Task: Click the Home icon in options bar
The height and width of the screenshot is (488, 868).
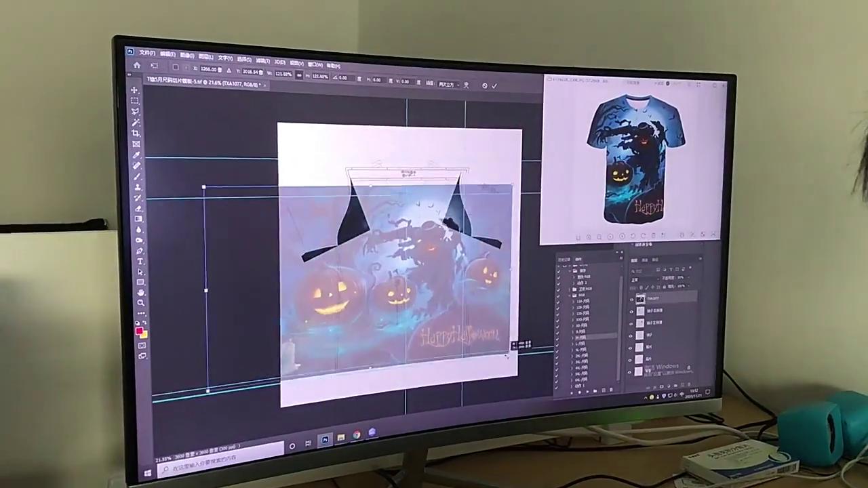Action: pyautogui.click(x=136, y=65)
